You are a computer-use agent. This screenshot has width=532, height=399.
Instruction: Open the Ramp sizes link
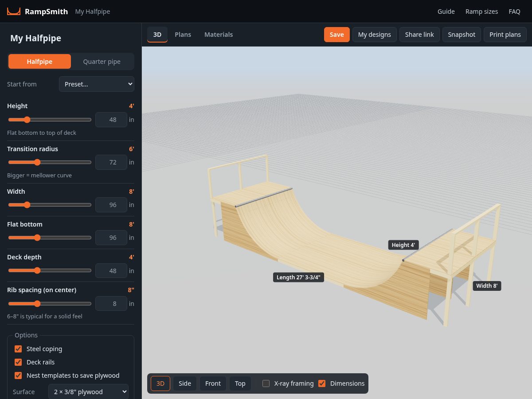coord(481,12)
